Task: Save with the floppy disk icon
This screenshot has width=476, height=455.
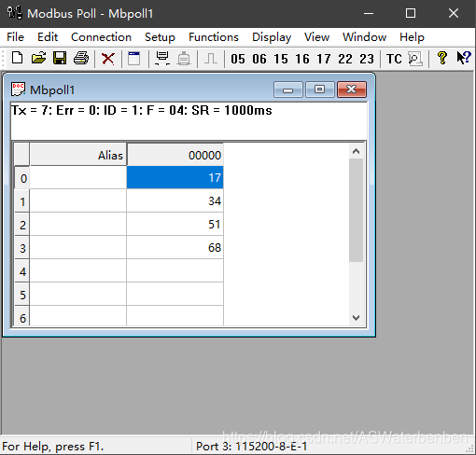Action: [x=60, y=58]
